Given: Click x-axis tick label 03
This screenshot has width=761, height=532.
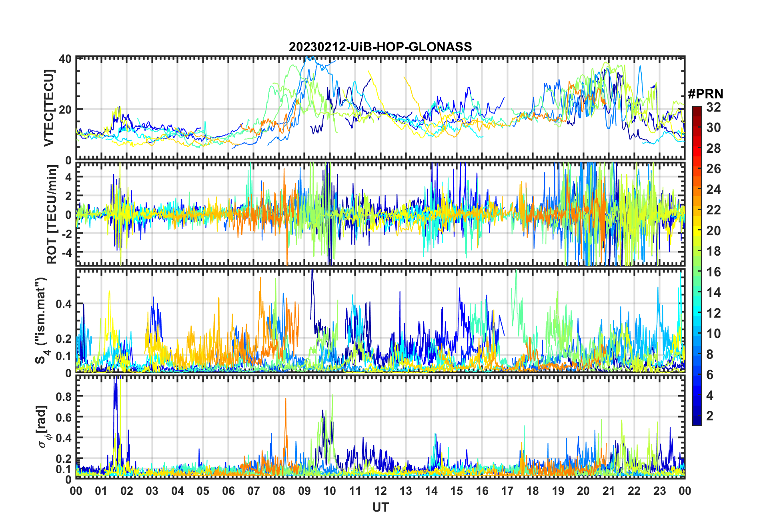Looking at the screenshot, I should [x=152, y=491].
